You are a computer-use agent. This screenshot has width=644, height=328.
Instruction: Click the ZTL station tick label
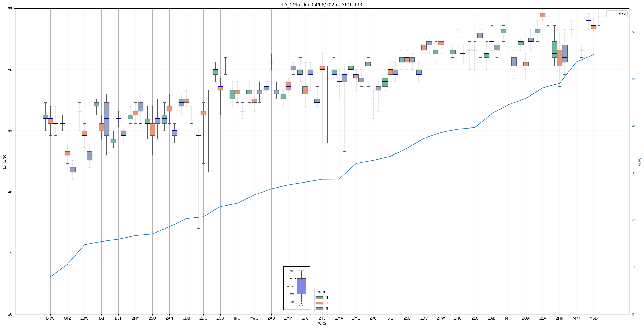[322, 318]
